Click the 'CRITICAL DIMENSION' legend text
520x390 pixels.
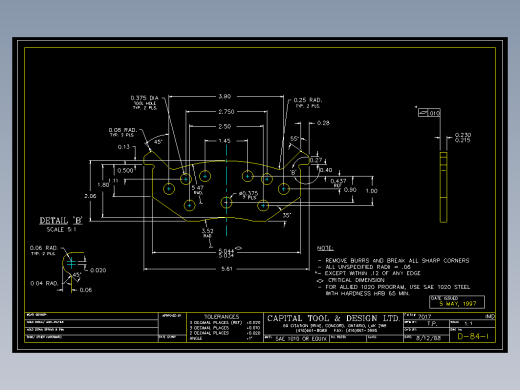(356, 280)
